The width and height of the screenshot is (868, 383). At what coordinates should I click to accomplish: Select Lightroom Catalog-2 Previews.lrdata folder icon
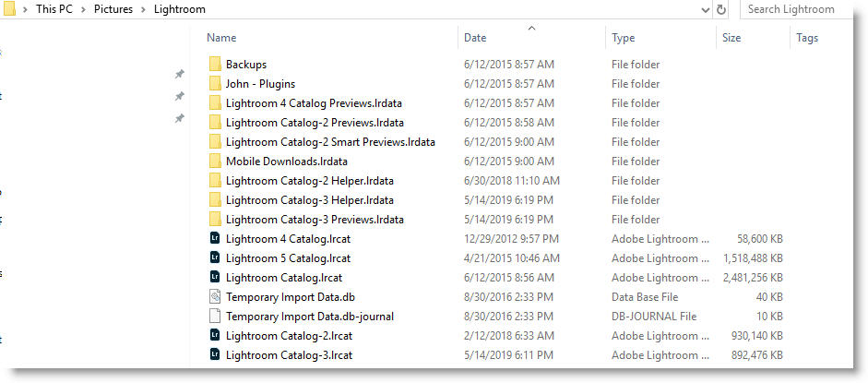point(215,123)
